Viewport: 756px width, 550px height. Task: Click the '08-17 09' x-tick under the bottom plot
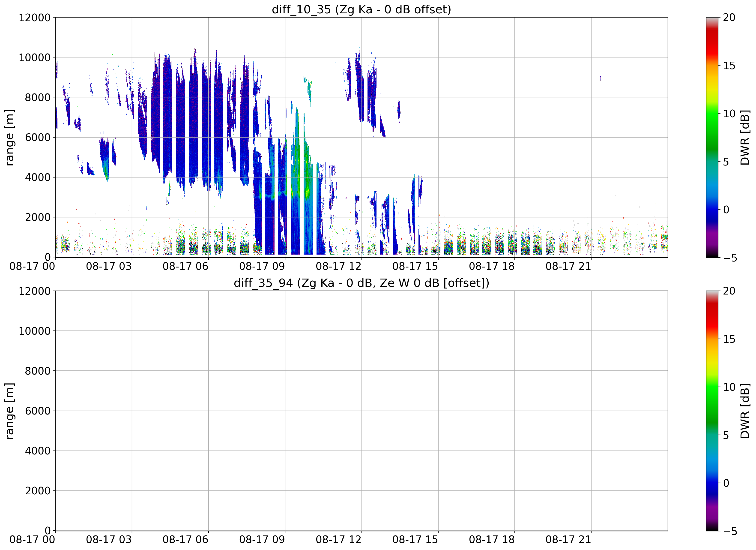(x=262, y=540)
